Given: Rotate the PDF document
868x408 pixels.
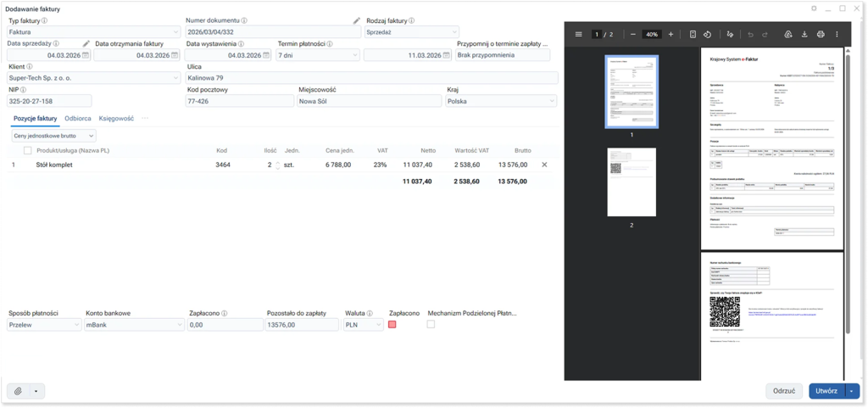Looking at the screenshot, I should click(707, 35).
